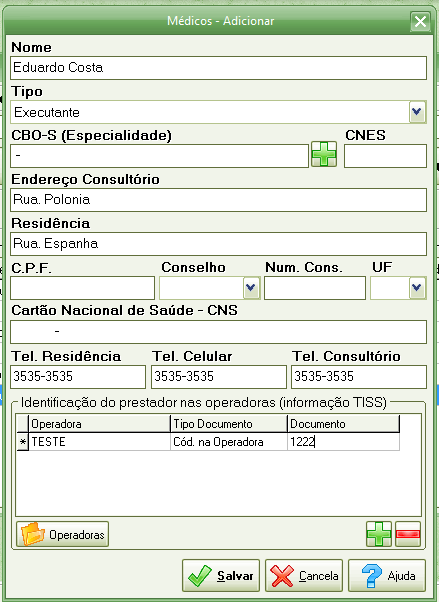Click the C.P.F. input field

click(x=83, y=288)
